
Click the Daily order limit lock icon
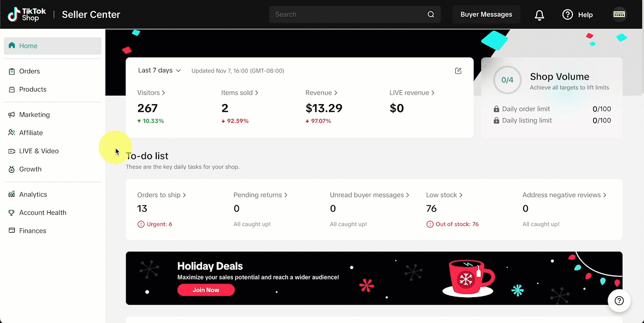(496, 109)
